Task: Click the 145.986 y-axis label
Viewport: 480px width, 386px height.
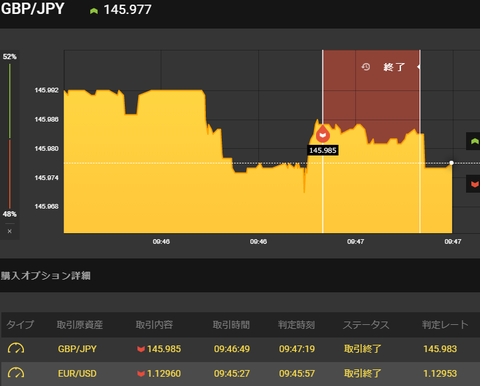Action: [x=46, y=119]
